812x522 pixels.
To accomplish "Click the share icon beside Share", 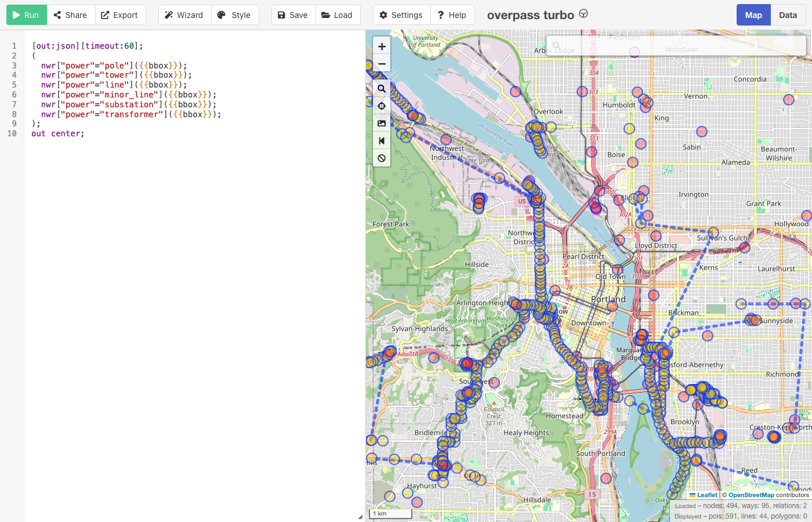I will coord(57,15).
